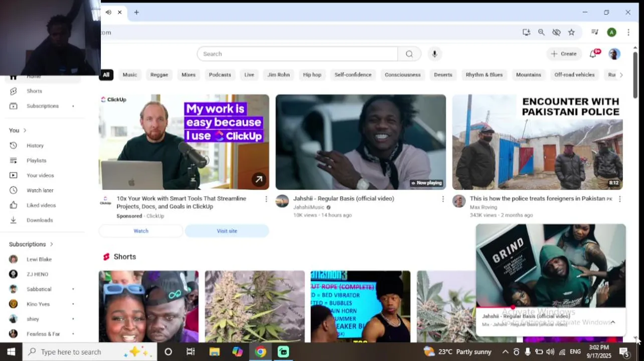
Task: Open a new browser tab
Action: point(136,12)
